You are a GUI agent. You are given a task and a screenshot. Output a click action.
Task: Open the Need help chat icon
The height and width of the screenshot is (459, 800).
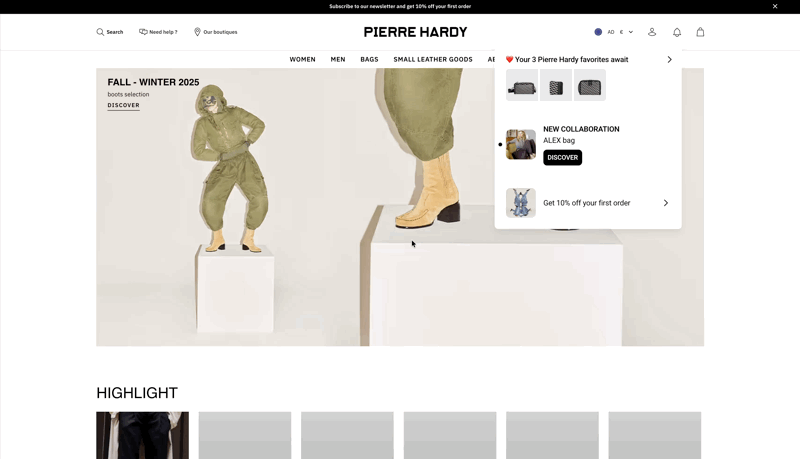143,32
